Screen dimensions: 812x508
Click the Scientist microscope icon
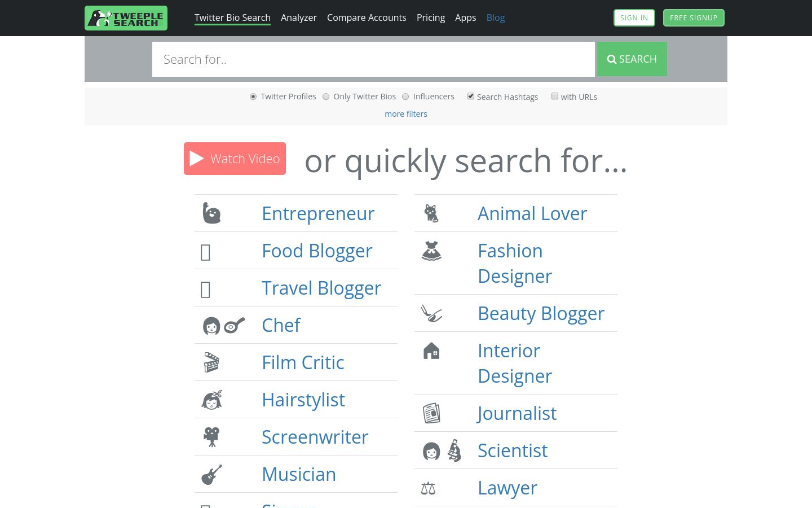(454, 450)
